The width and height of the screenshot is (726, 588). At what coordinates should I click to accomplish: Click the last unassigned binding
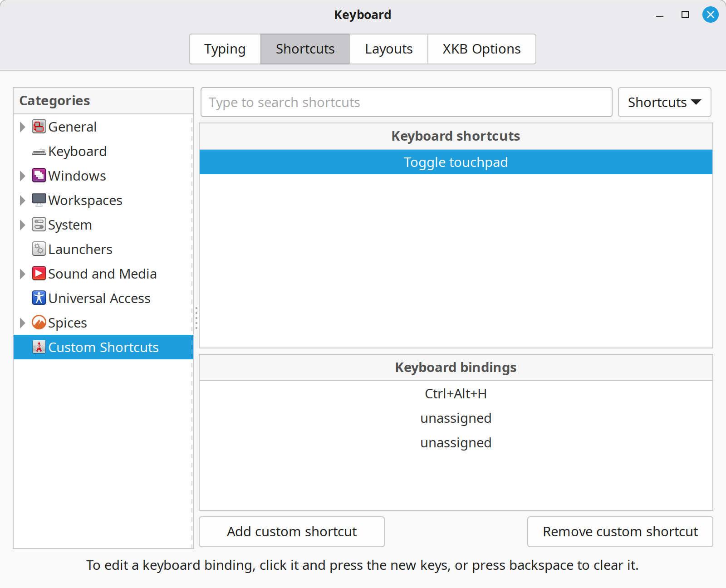(456, 442)
